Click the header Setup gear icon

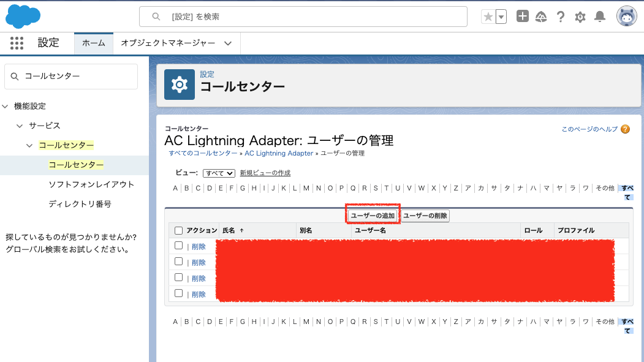[x=580, y=17]
